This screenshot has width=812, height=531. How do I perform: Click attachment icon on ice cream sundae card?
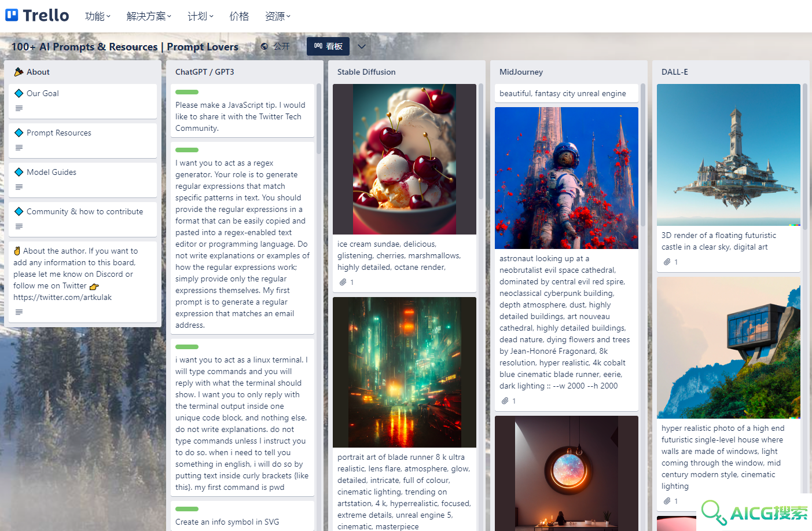[x=343, y=282]
